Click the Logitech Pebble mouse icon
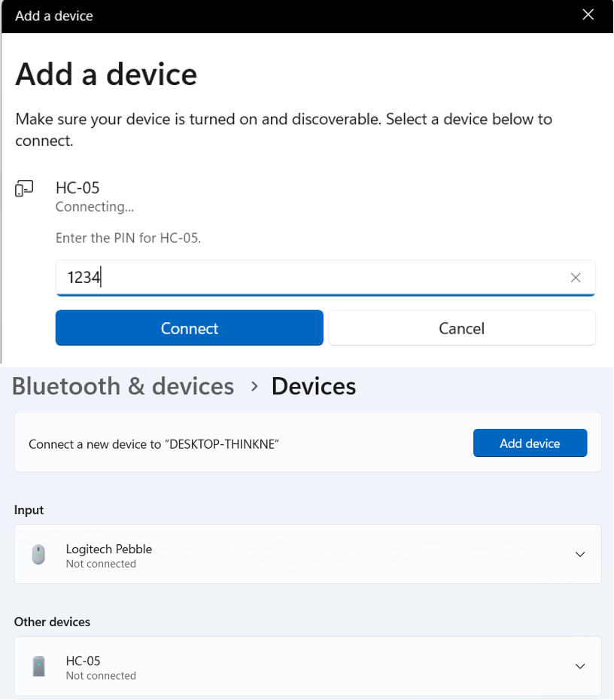The height and width of the screenshot is (700, 614). click(39, 555)
